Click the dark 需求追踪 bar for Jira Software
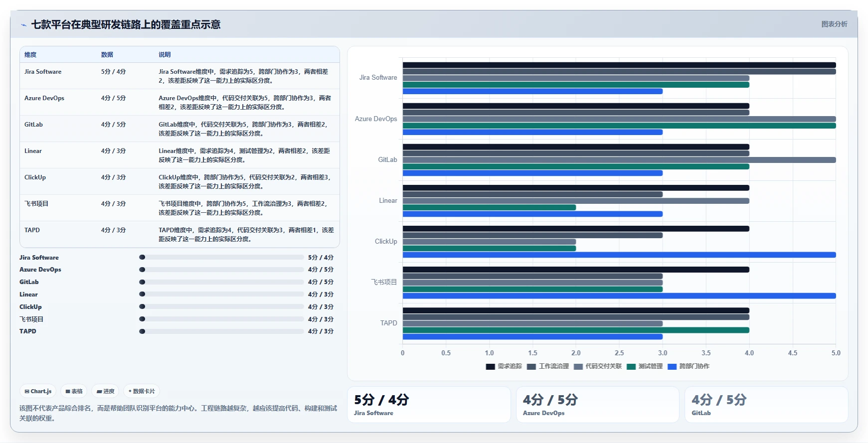 [619, 65]
